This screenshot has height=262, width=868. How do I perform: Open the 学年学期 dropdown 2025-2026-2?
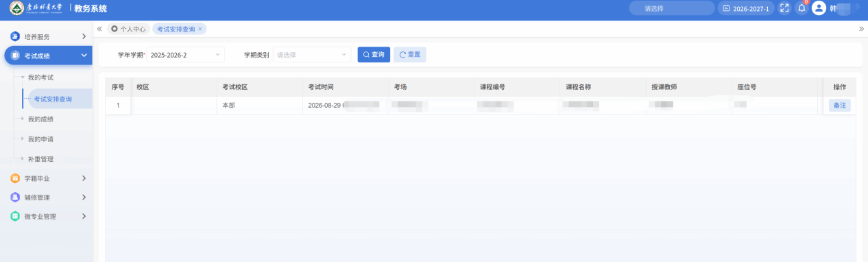186,55
